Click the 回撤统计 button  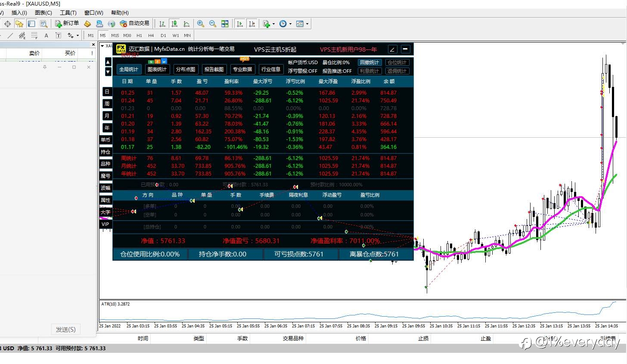point(369,62)
